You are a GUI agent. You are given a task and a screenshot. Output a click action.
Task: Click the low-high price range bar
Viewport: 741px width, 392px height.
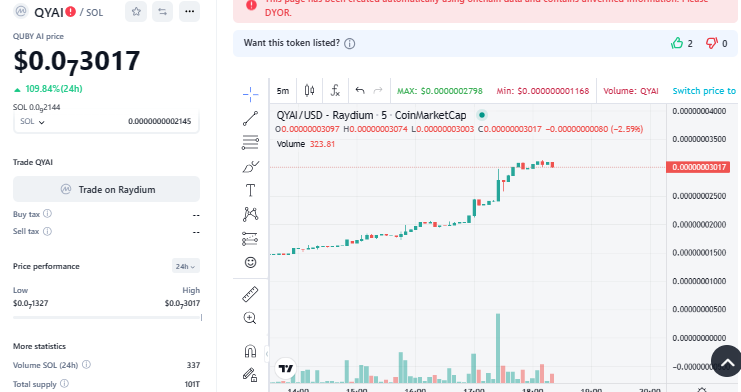107,318
